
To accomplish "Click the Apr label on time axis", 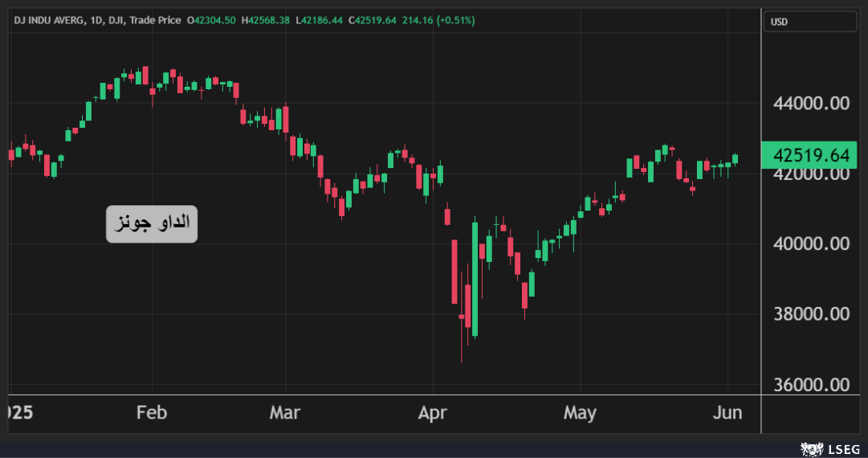I will point(432,412).
